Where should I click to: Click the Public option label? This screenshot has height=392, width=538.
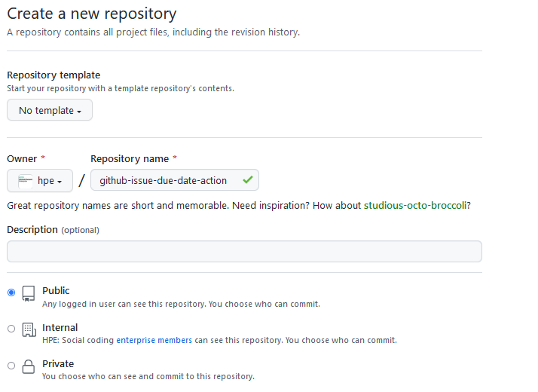56,291
